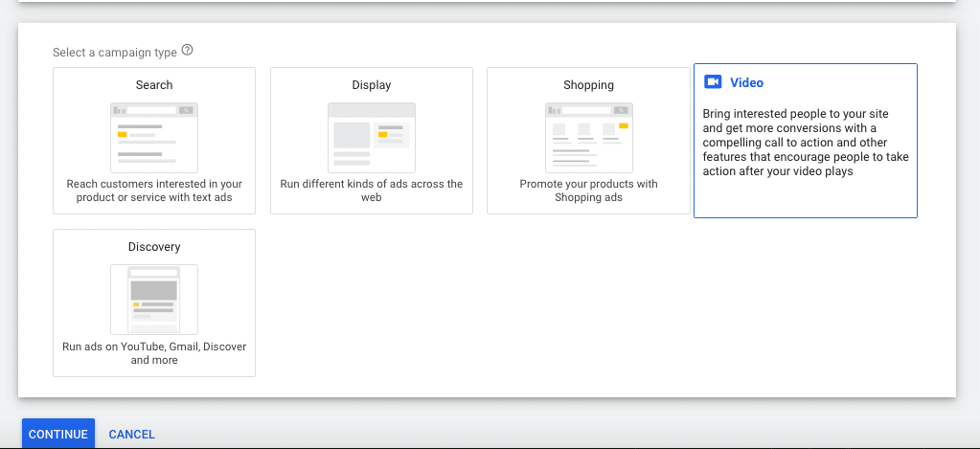The image size is (980, 449).
Task: Open help tooltip for campaign type
Action: coord(187,51)
